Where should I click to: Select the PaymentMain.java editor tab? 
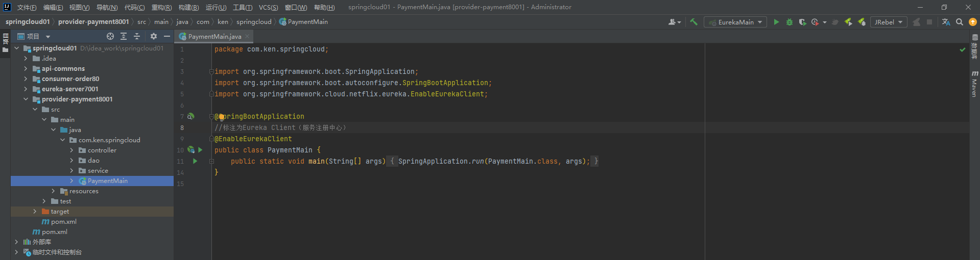pos(214,36)
